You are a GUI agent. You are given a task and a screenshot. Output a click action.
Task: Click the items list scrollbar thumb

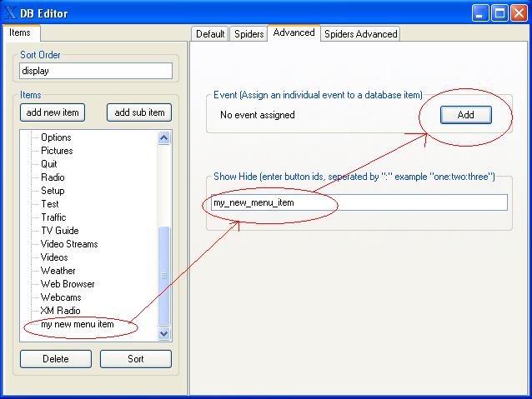pos(164,276)
